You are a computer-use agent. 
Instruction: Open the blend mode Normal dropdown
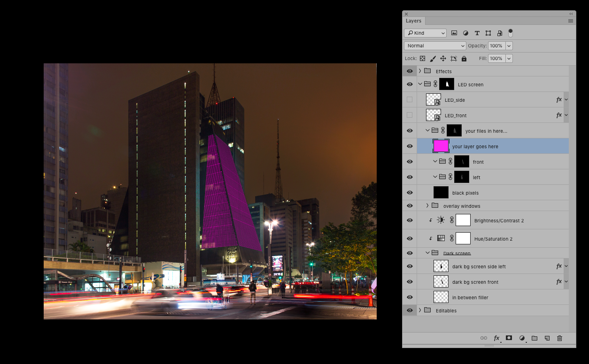(x=435, y=46)
